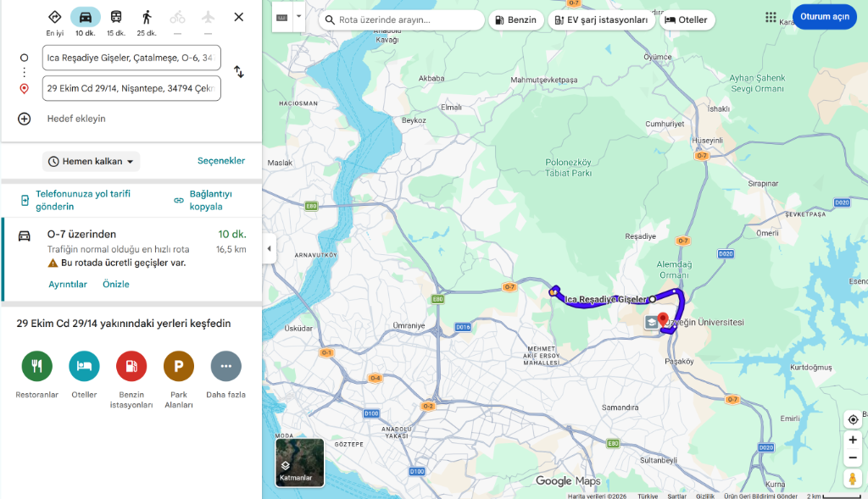Screen dimensions: 868x499
Task: Select the walking travel mode
Action: point(147,17)
